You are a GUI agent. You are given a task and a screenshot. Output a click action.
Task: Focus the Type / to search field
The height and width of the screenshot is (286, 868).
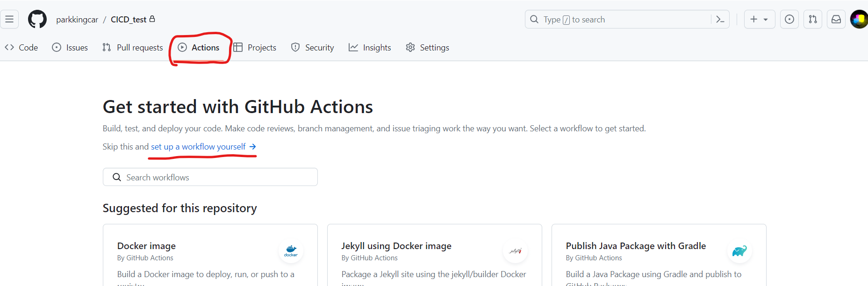click(627, 20)
